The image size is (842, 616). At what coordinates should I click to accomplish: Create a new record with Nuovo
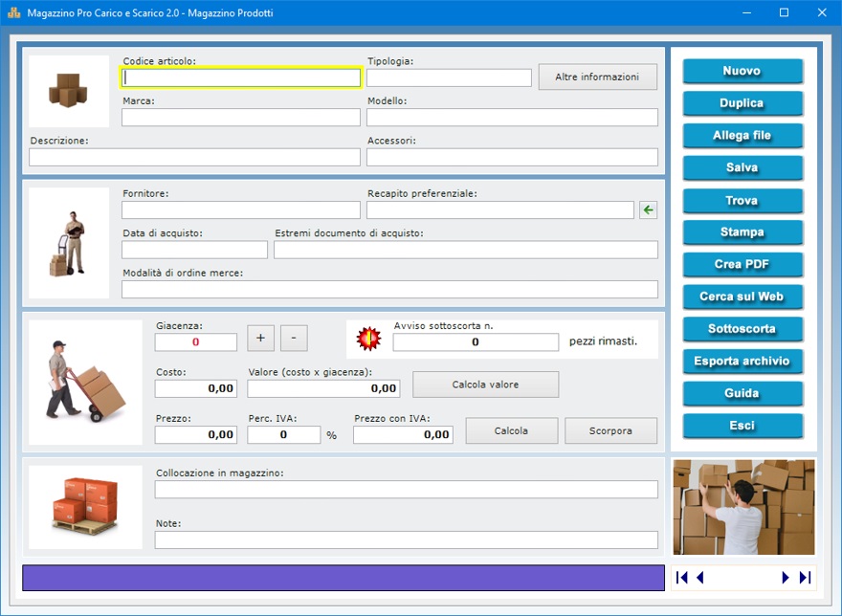pyautogui.click(x=742, y=71)
